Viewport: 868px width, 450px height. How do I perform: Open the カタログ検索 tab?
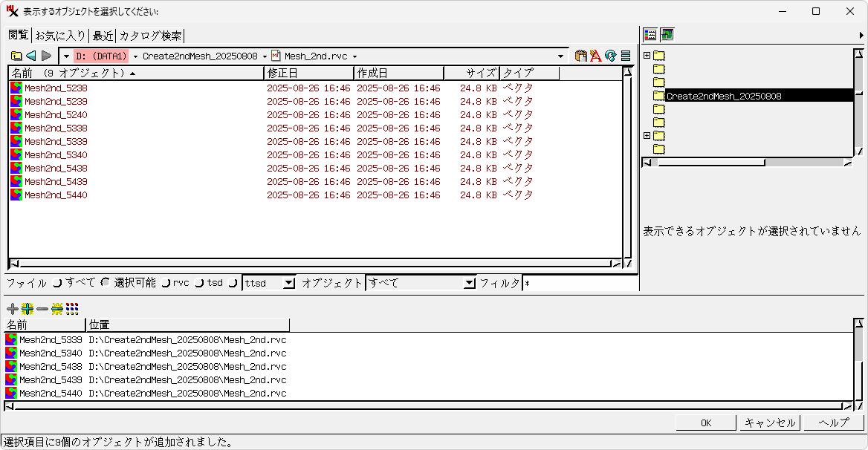point(150,36)
